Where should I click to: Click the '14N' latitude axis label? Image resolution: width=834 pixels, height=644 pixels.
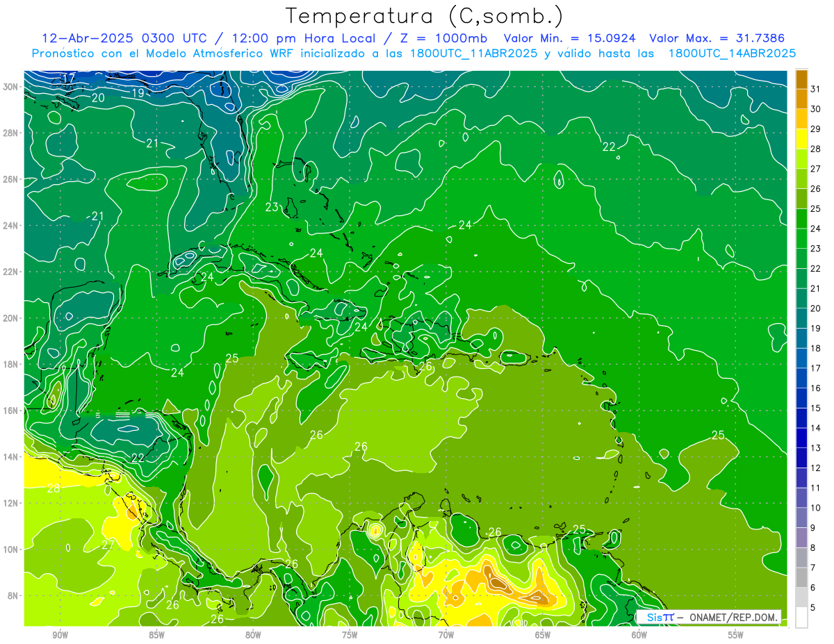point(11,457)
